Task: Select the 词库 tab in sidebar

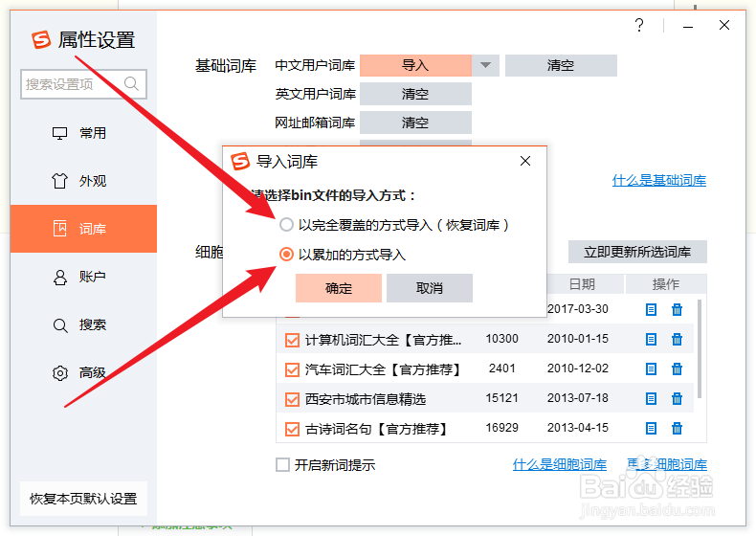Action: pos(83,229)
